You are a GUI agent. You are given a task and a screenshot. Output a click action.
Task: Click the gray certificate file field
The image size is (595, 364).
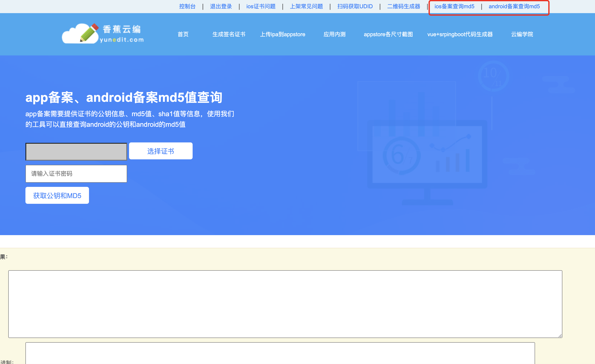click(76, 152)
